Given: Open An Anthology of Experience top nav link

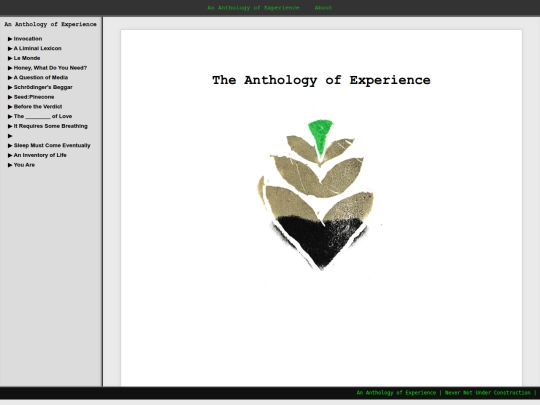Looking at the screenshot, I should click(253, 8).
